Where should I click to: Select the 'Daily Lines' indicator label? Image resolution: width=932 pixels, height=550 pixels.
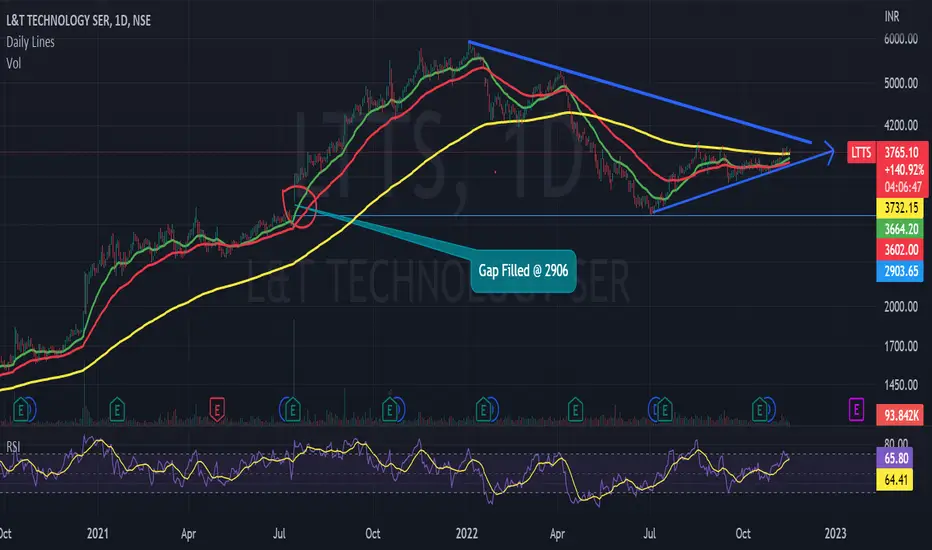pos(30,42)
